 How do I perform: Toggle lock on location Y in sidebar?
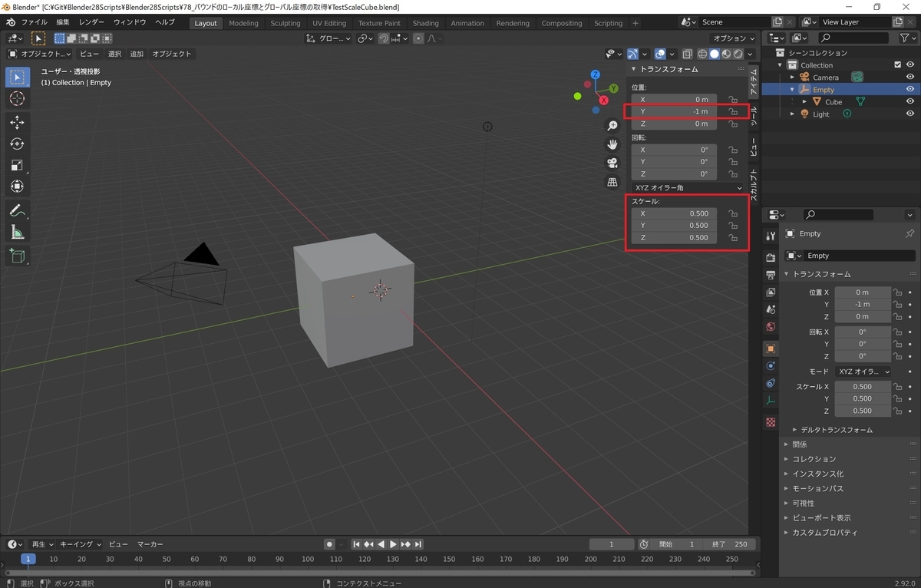[733, 111]
